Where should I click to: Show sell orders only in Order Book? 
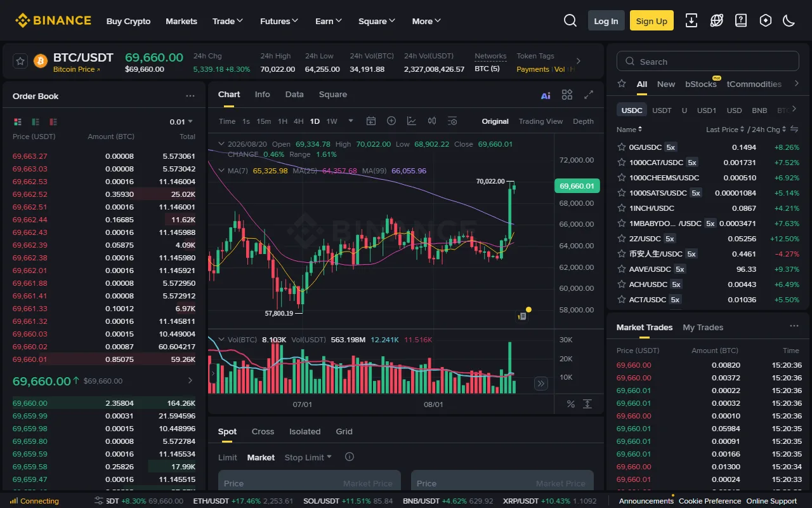pos(53,121)
